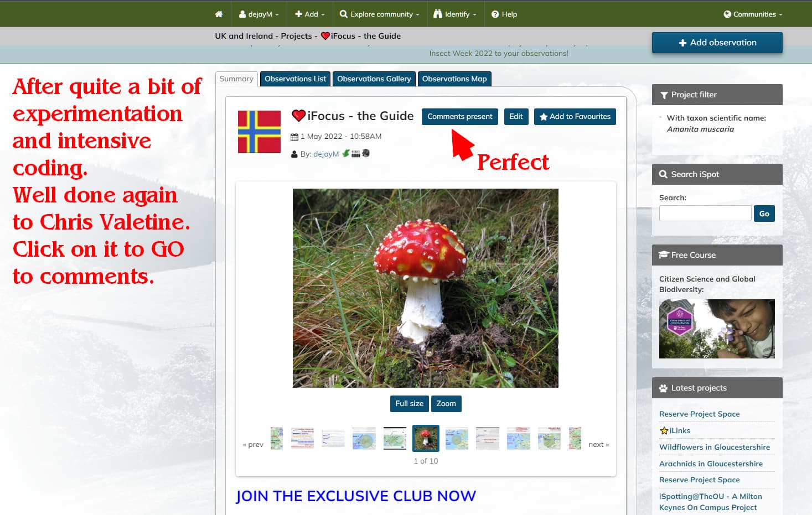The width and height of the screenshot is (812, 515).
Task: Expand the Add menu
Action: (x=309, y=14)
